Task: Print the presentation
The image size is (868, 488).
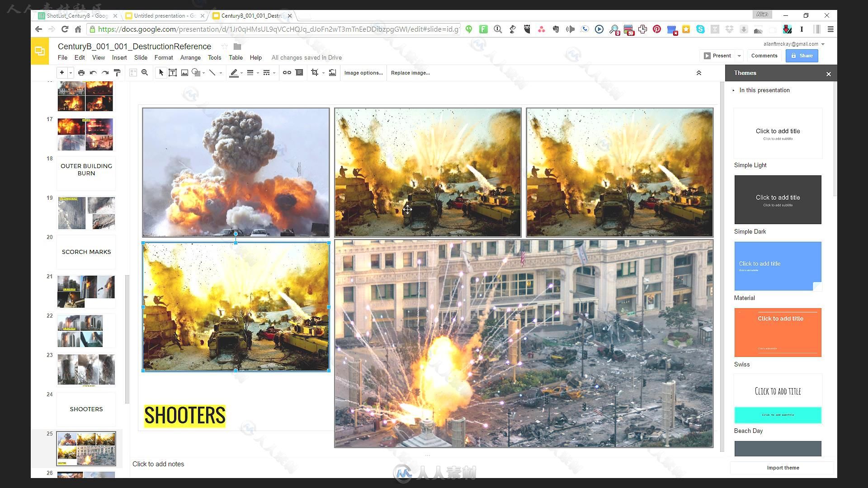Action: [81, 73]
